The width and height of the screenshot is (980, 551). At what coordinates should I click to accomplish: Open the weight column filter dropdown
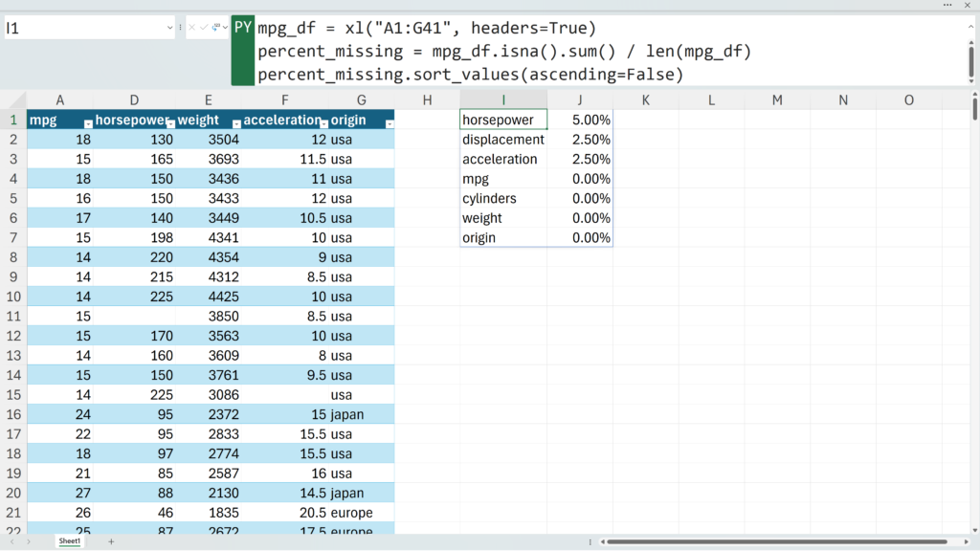point(236,122)
